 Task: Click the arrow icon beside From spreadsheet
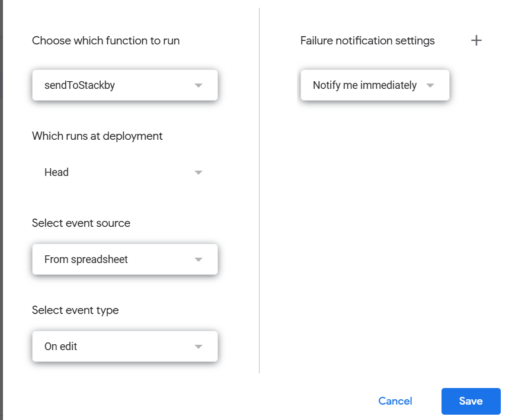pyautogui.click(x=199, y=259)
